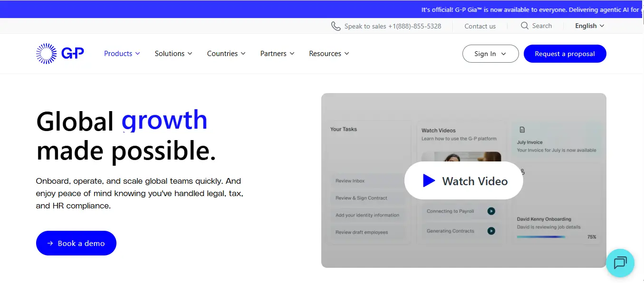
Task: Click the Watch Video button
Action: pos(463,180)
